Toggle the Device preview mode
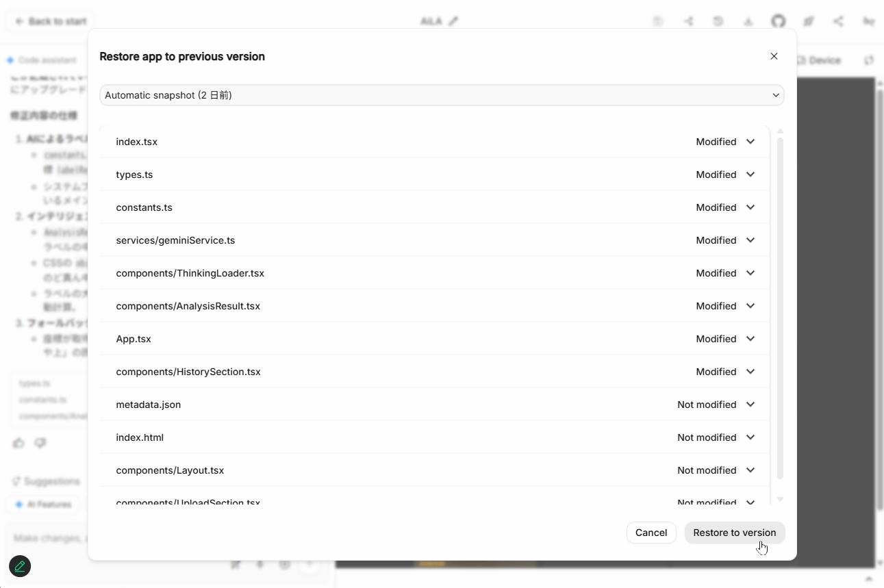The image size is (884, 588). point(819,60)
